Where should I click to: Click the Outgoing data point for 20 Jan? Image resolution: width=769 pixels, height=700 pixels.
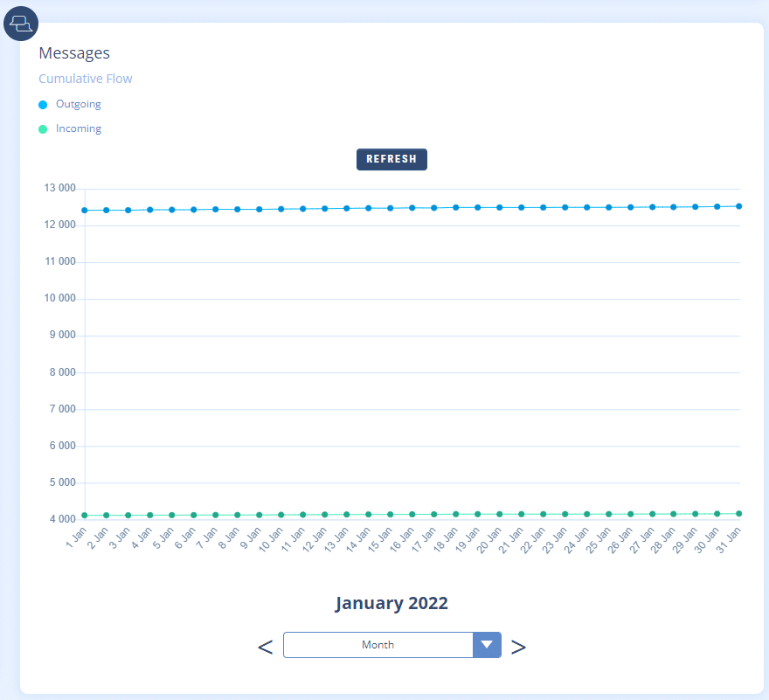point(500,207)
